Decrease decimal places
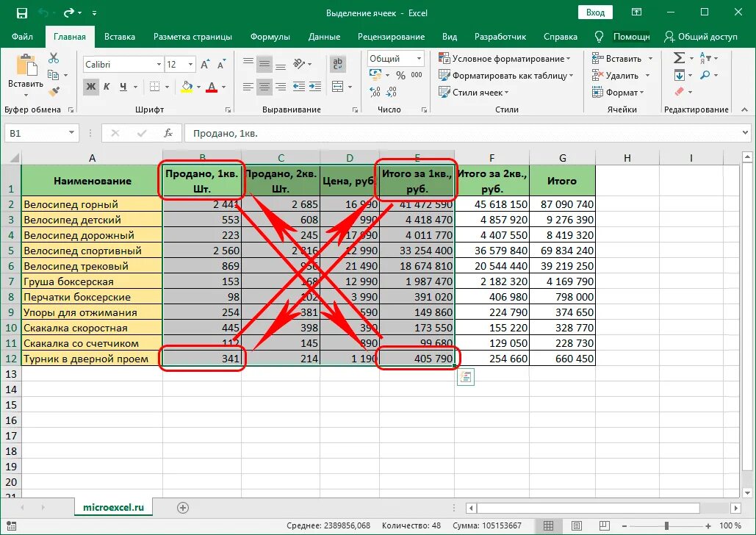This screenshot has width=756, height=535. (x=392, y=92)
